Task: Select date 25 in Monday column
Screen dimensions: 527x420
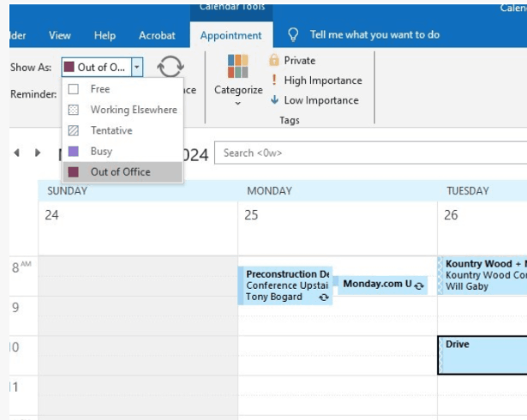Action: 251,215
